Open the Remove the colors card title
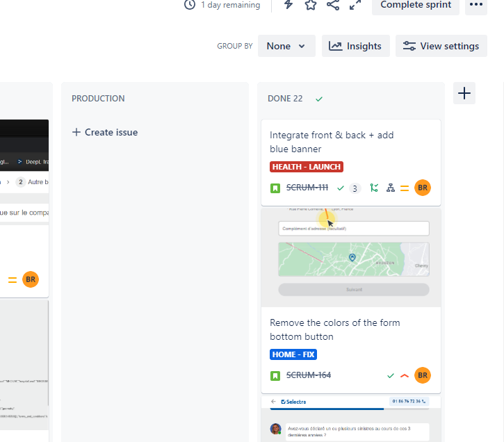The height and width of the screenshot is (442, 504). click(x=334, y=329)
